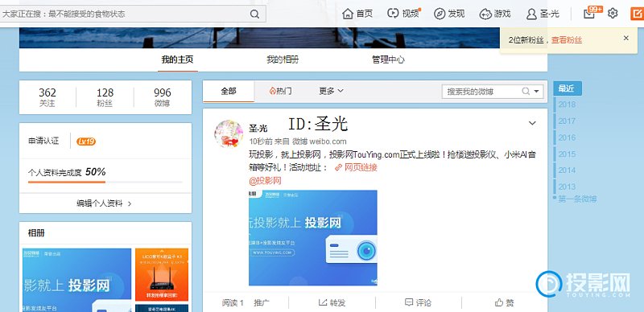Open 网页链接 link in post
This screenshot has width=644, height=312.
(x=356, y=167)
